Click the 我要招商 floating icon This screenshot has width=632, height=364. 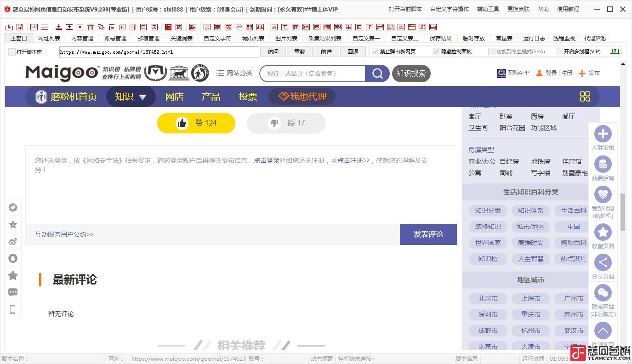tap(603, 164)
